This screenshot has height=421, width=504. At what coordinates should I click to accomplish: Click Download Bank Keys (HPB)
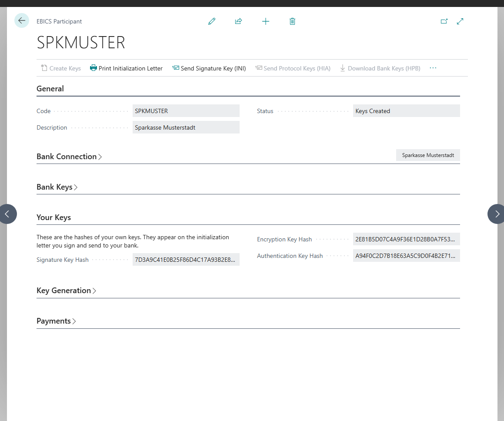click(380, 68)
